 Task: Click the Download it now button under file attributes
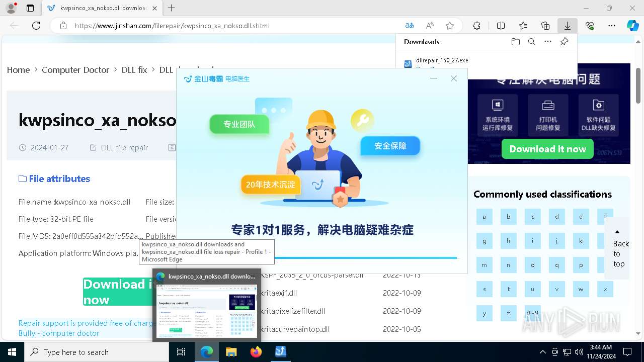(118, 292)
